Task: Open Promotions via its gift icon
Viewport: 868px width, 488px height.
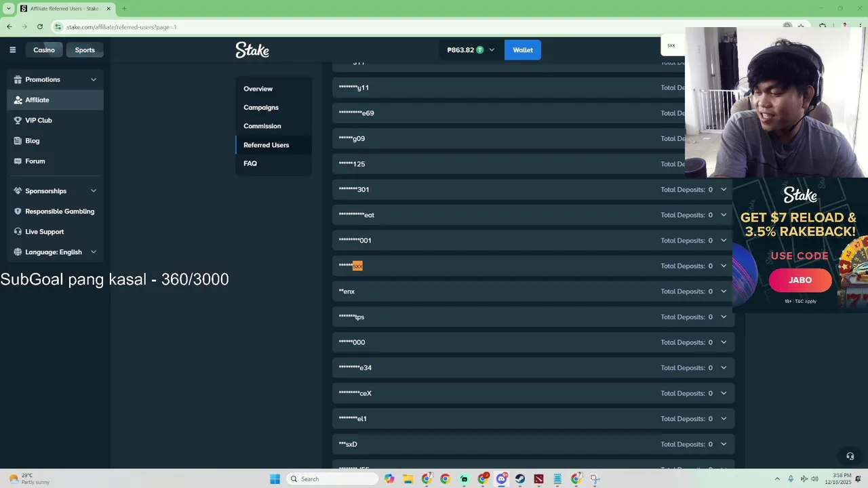Action: click(x=18, y=79)
